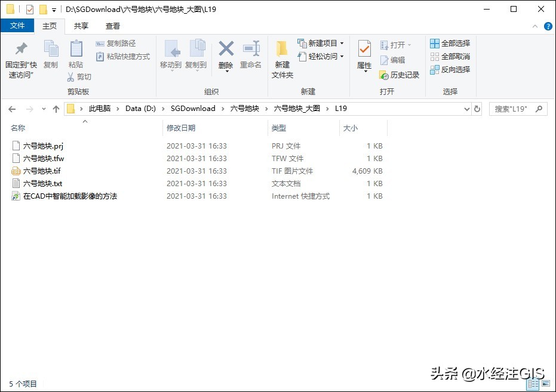
Task: Click the Forward navigation arrow
Action: coord(30,109)
